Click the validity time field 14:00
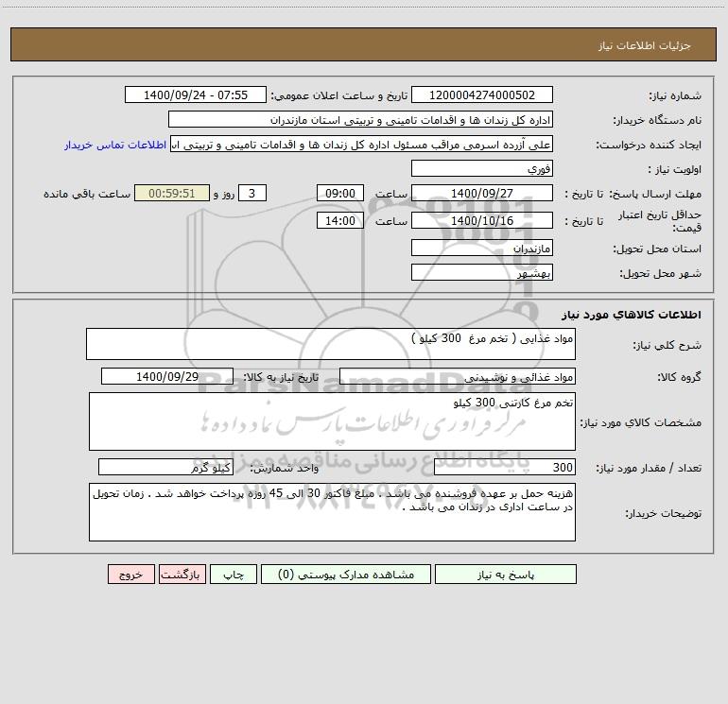 click(339, 220)
